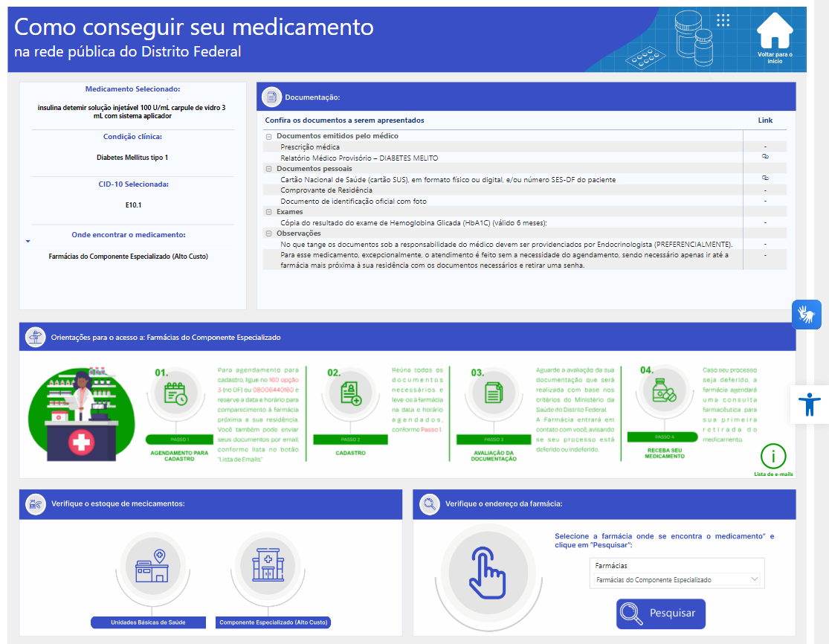Viewport: 829px width, 644px height.
Task: Click the pharmacist illustration
Action: 81,414
